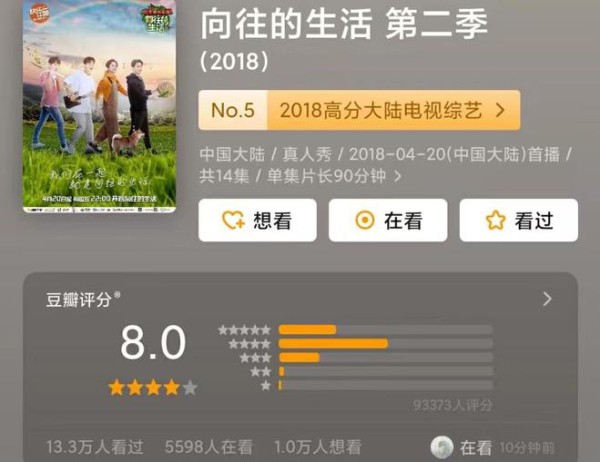
Task: Expand 豆瓣评分 section with right chevron
Action: 547,299
